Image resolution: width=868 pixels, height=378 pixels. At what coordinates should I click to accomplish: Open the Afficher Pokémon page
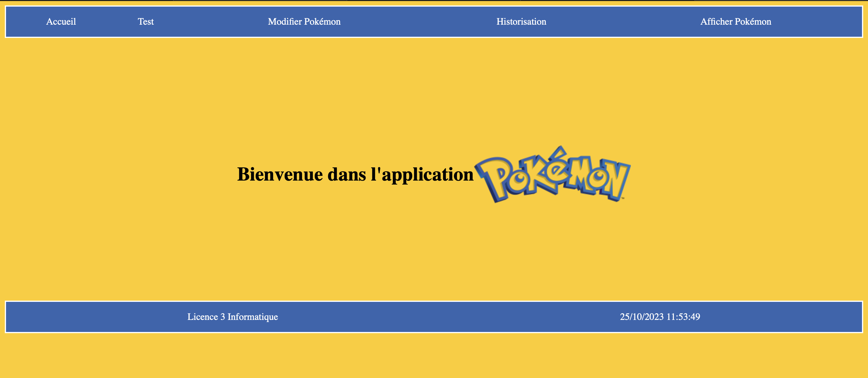point(736,22)
